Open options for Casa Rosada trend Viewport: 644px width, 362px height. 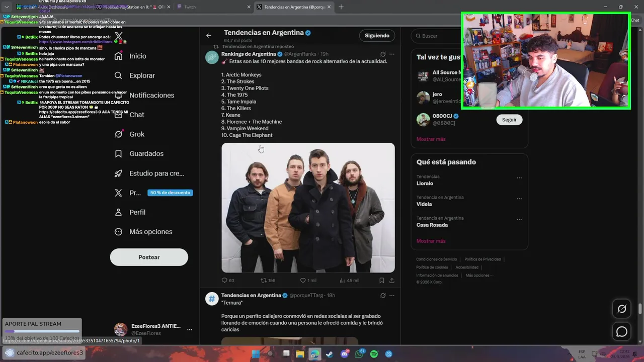(x=519, y=219)
